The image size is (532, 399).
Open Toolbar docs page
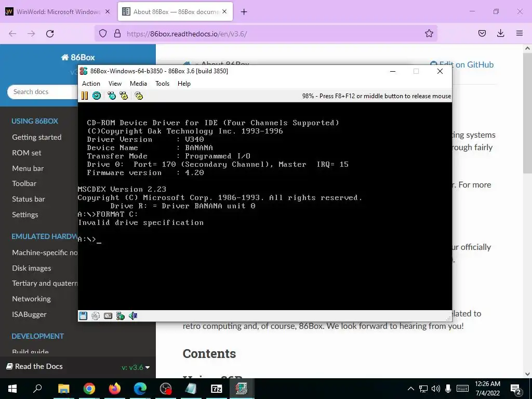[x=24, y=183]
